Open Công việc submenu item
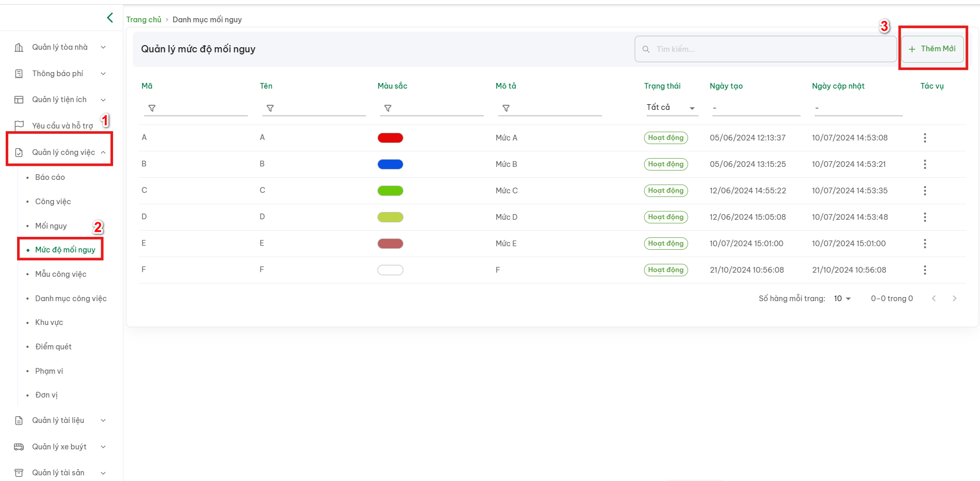 [53, 202]
